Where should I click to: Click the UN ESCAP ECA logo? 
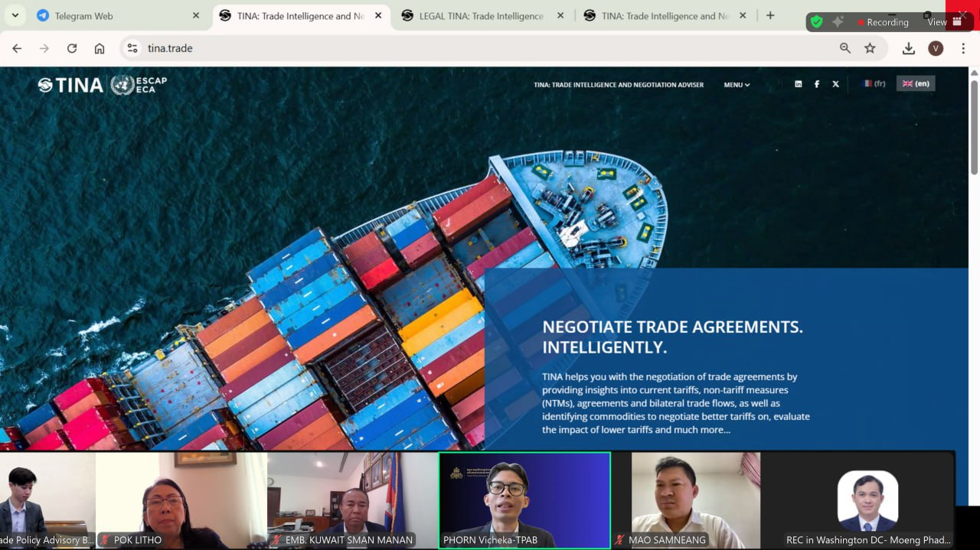tap(139, 85)
